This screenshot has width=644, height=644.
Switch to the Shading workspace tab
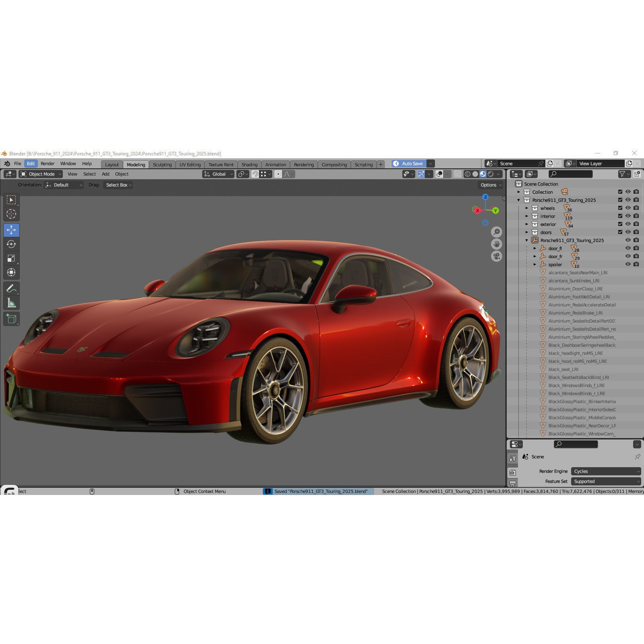click(x=249, y=164)
